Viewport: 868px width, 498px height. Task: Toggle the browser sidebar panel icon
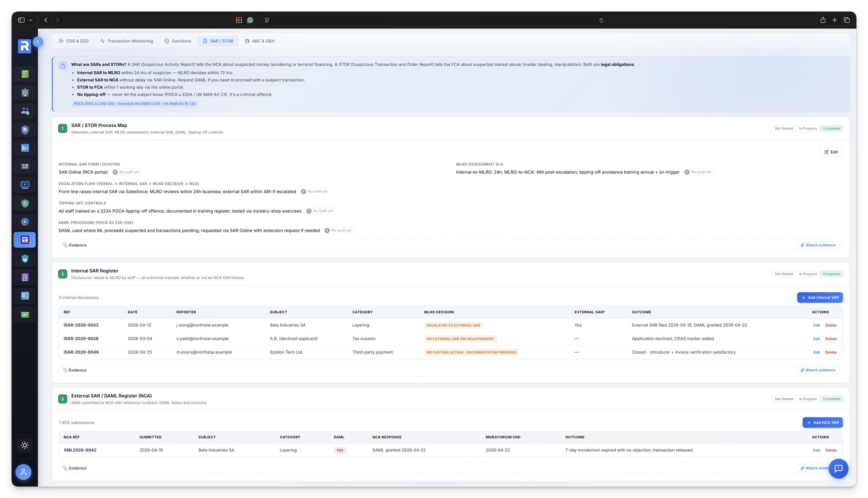tap(21, 20)
